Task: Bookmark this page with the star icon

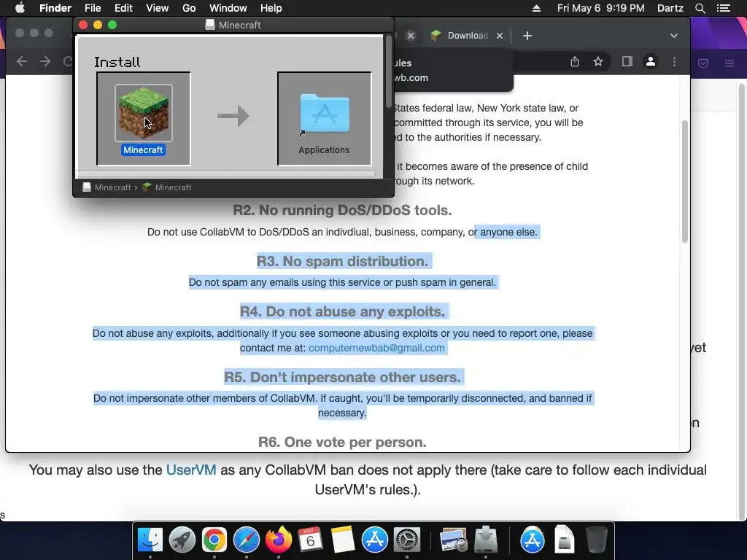Action: (x=598, y=61)
